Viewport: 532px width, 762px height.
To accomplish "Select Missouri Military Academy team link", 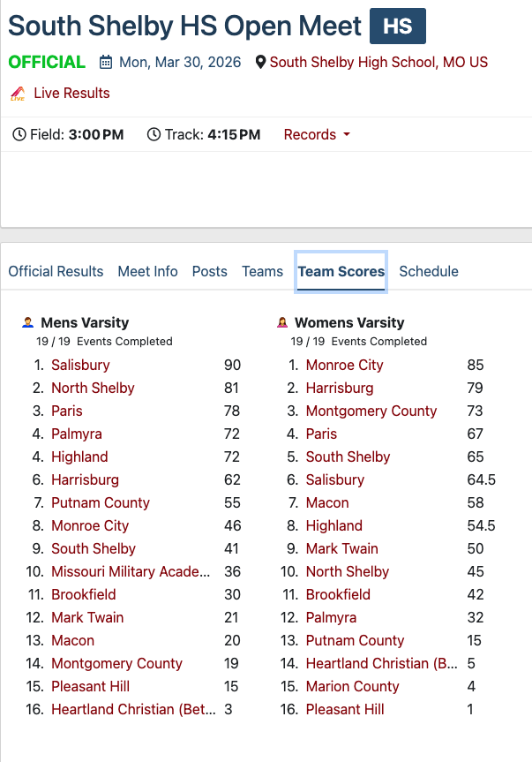I will pos(131,572).
